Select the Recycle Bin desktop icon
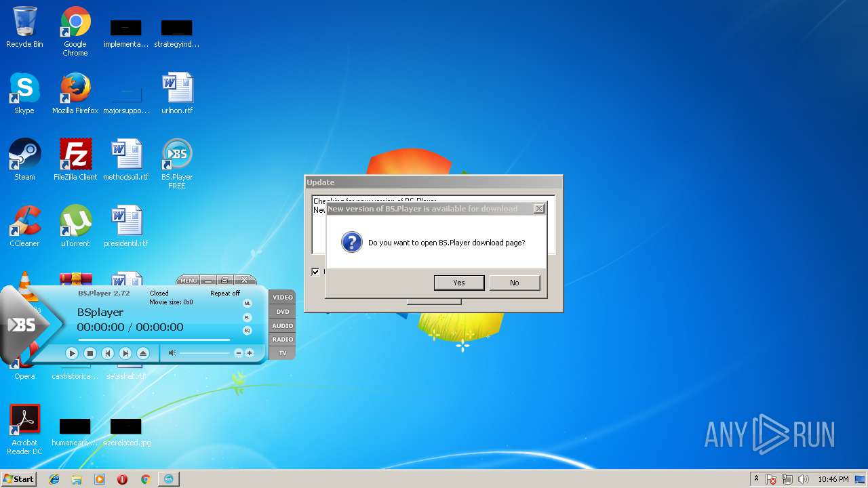 [24, 27]
